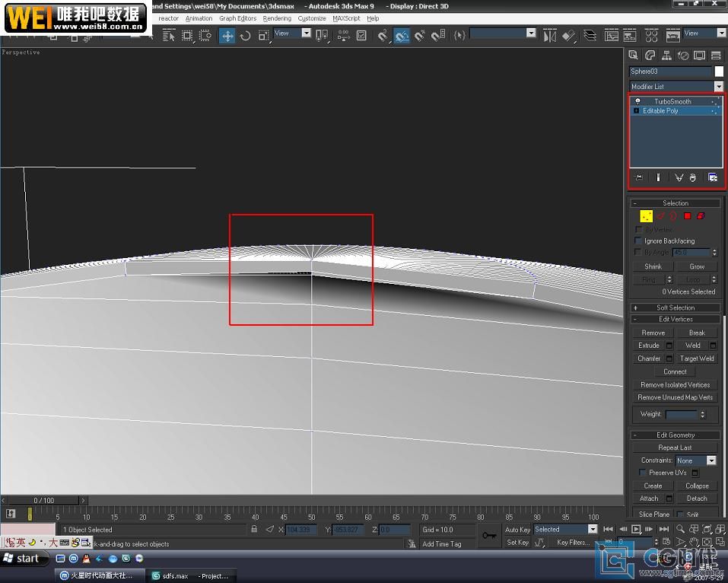Open the Modifier List dropdown
Viewport: 728px width, 583px height.
(x=719, y=87)
